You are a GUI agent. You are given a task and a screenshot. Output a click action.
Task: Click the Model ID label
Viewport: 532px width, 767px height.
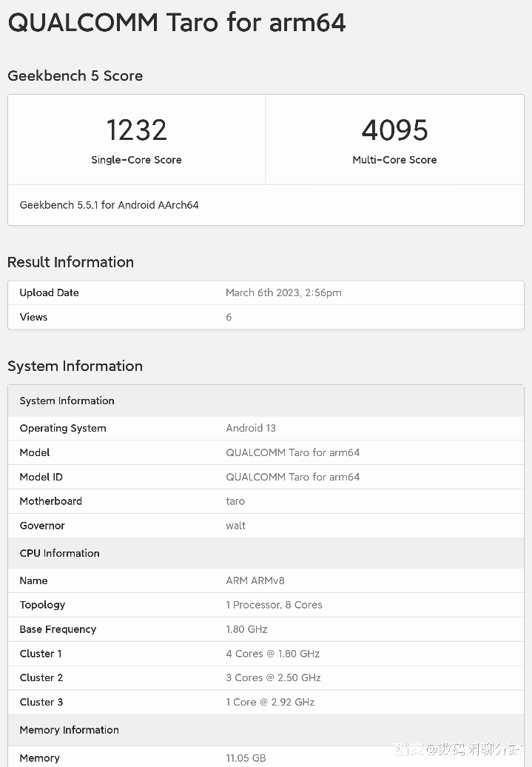[x=41, y=477]
